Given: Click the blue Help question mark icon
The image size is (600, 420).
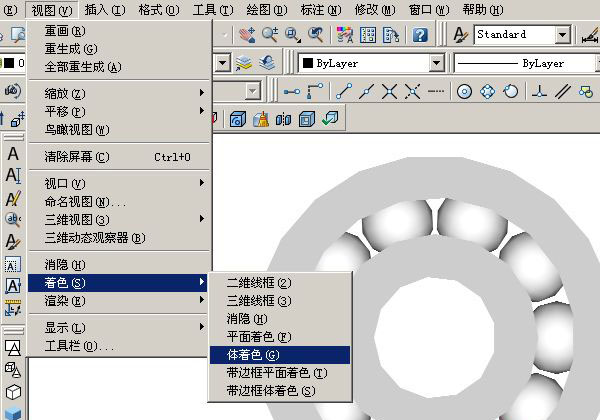Looking at the screenshot, I should click(420, 35).
